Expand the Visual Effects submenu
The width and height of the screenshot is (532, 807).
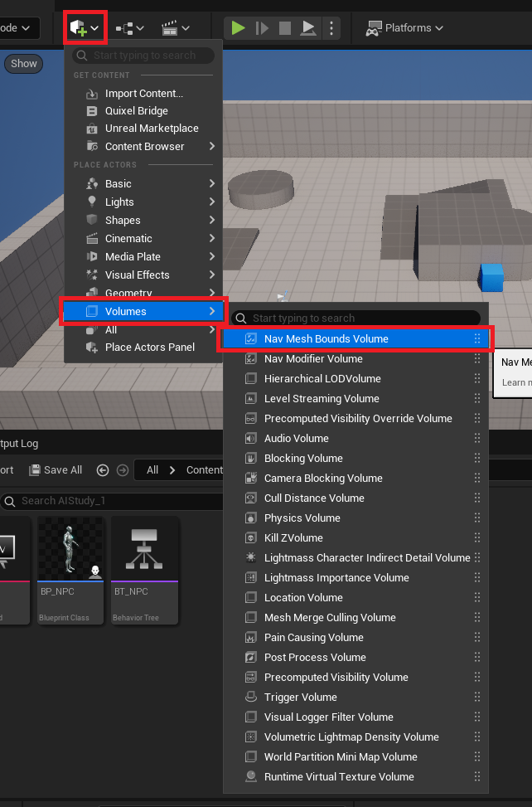pyautogui.click(x=143, y=275)
